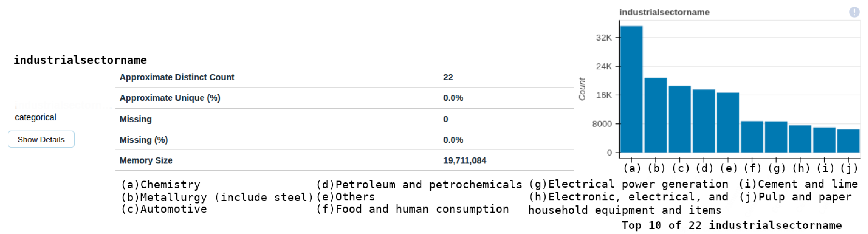Click the Automotive bar (c)
Viewport: 868px width, 234px height.
tap(679, 119)
